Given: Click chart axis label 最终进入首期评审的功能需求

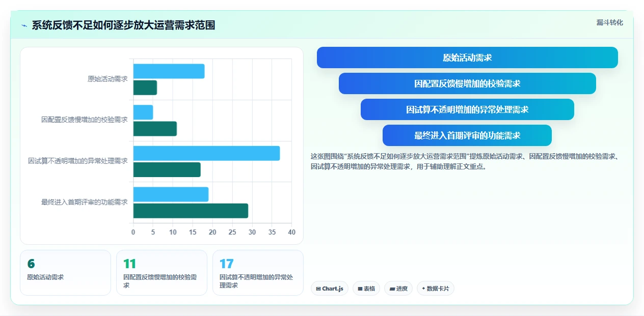Looking at the screenshot, I should (x=85, y=202).
